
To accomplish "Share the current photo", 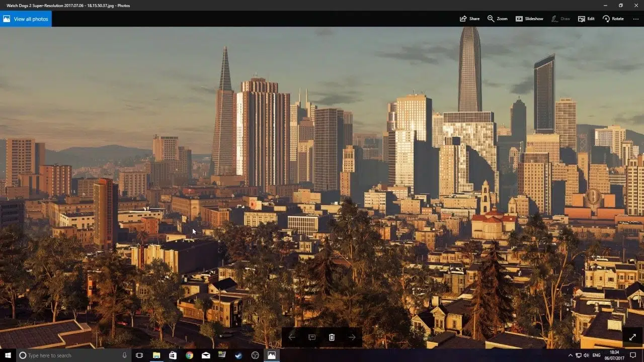I will [469, 19].
